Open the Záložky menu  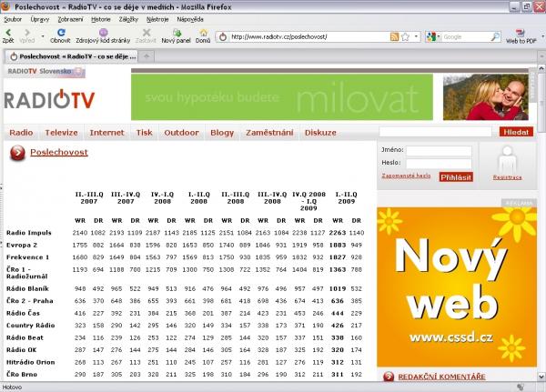click(128, 19)
